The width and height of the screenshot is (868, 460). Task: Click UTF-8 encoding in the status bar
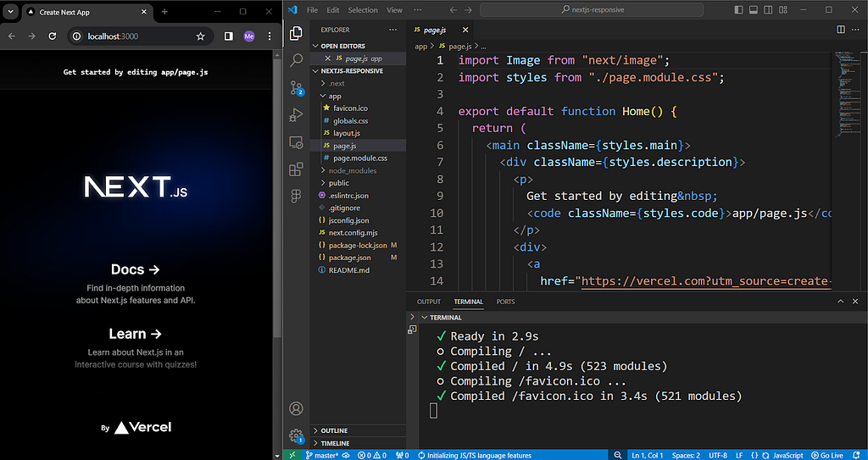click(717, 455)
